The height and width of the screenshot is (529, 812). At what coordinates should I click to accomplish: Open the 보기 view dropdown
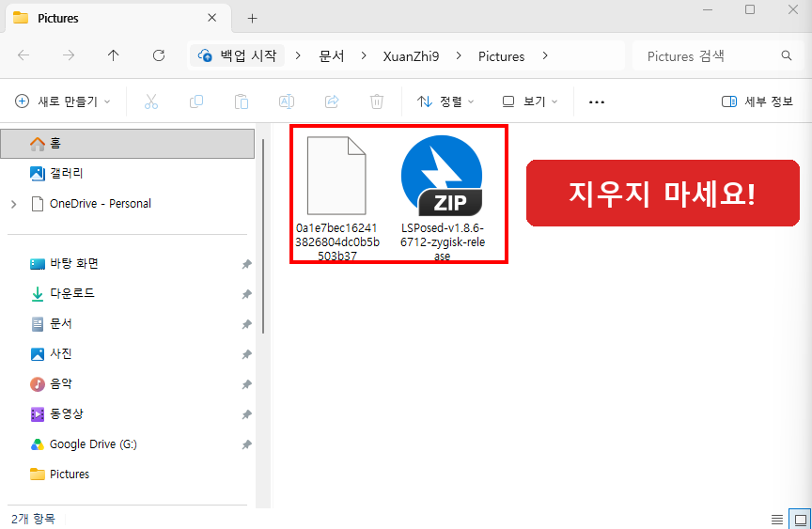click(530, 101)
